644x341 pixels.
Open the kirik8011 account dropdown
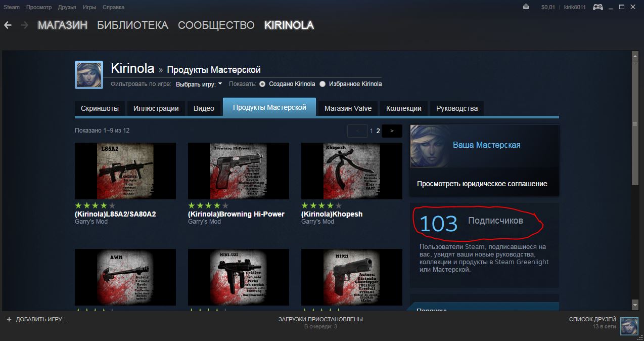tap(576, 7)
